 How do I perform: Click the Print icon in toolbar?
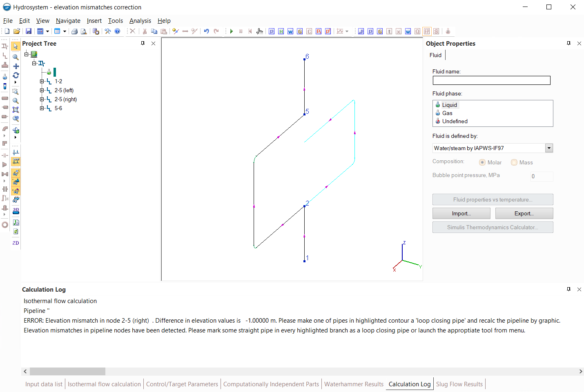pos(74,31)
